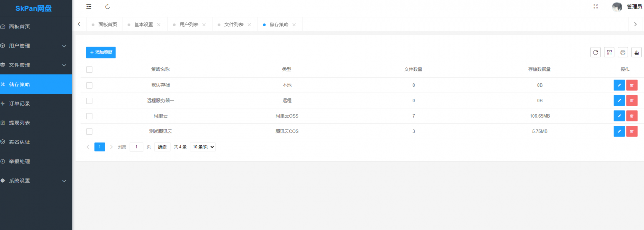Screen dimensions: 644x230
Task: Click the export icon above table
Action: [637, 52]
